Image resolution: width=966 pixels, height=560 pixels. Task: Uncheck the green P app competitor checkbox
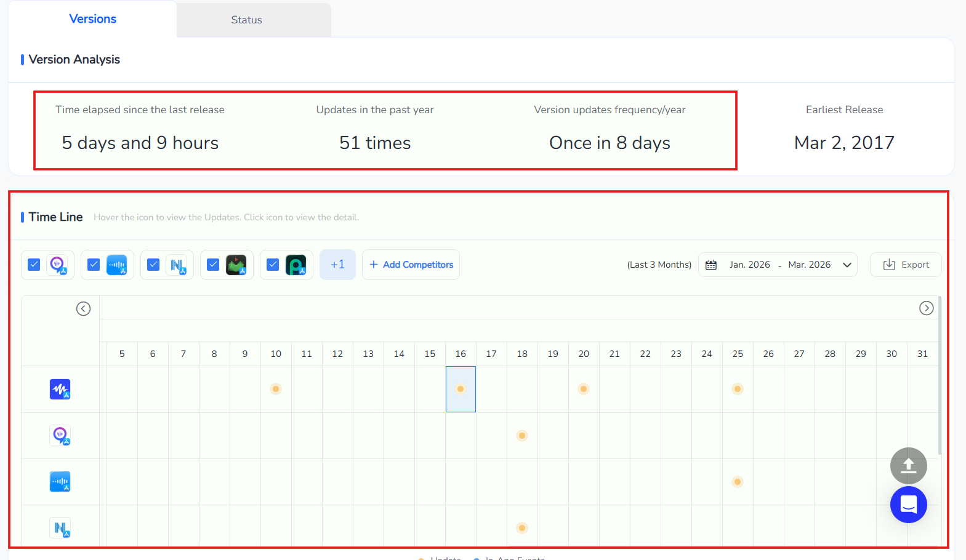click(x=273, y=265)
